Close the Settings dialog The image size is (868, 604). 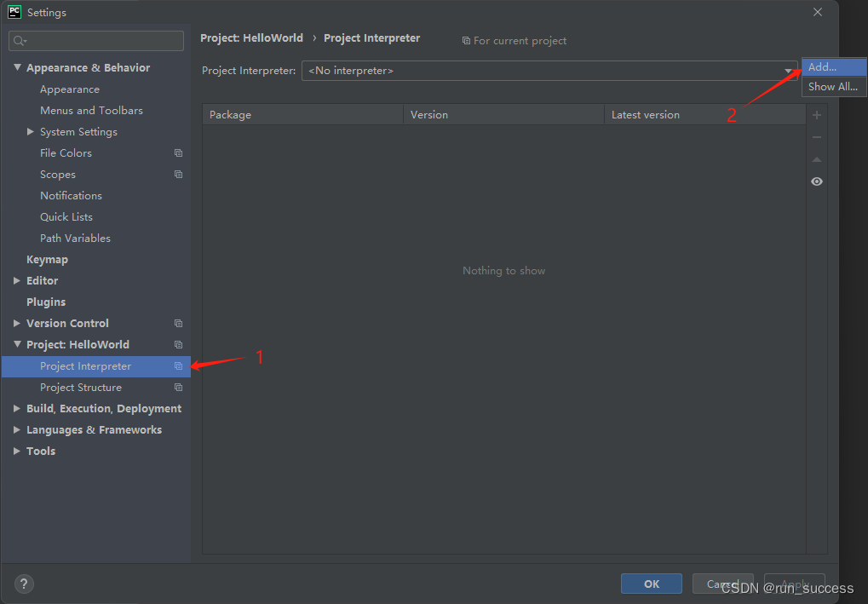pyautogui.click(x=818, y=12)
